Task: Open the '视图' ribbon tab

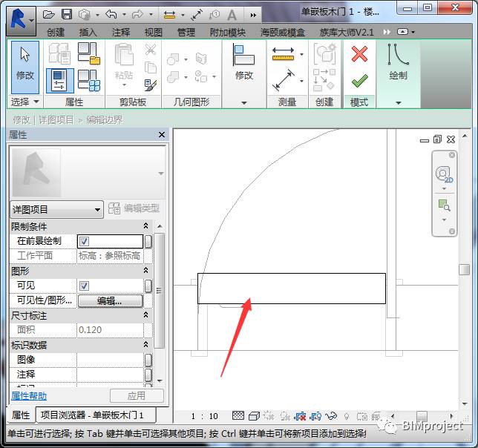Action: [154, 32]
